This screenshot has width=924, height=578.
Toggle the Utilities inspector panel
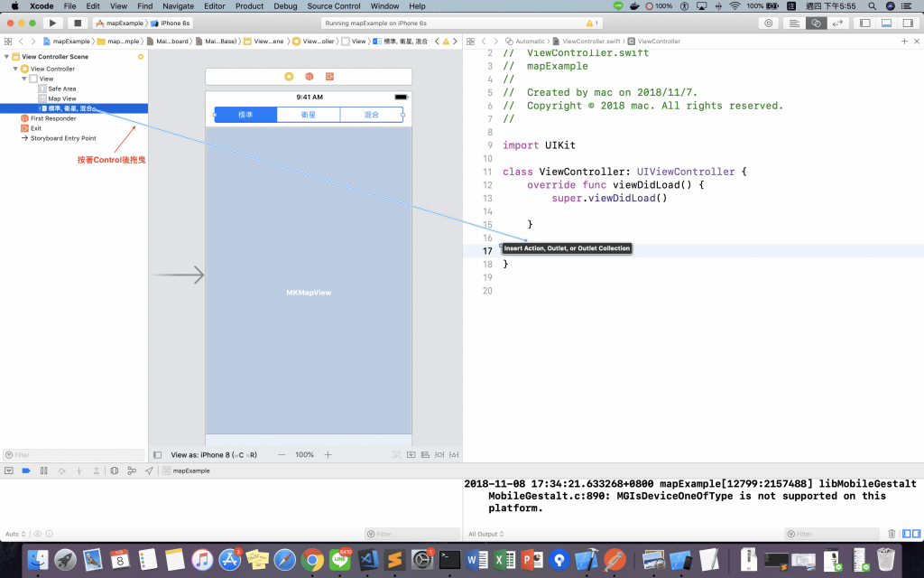tap(908, 23)
